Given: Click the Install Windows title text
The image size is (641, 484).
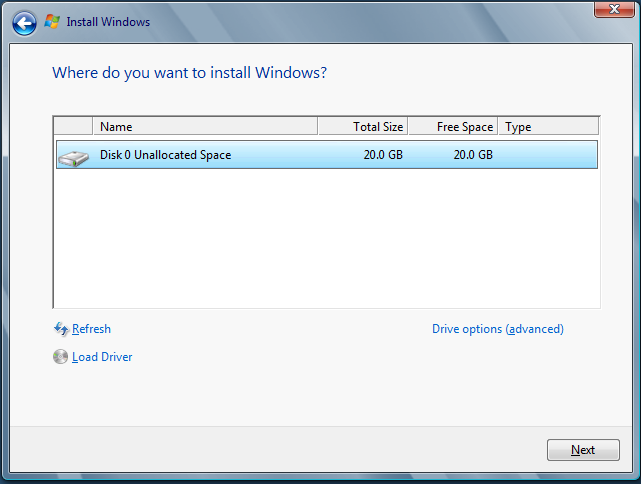Looking at the screenshot, I should 108,22.
